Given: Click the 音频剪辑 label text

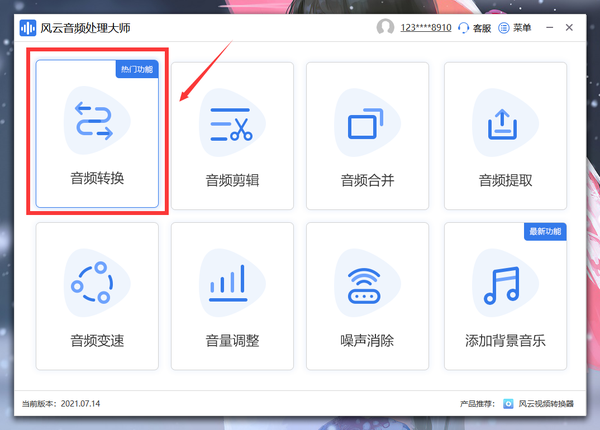Looking at the screenshot, I should (x=232, y=180).
